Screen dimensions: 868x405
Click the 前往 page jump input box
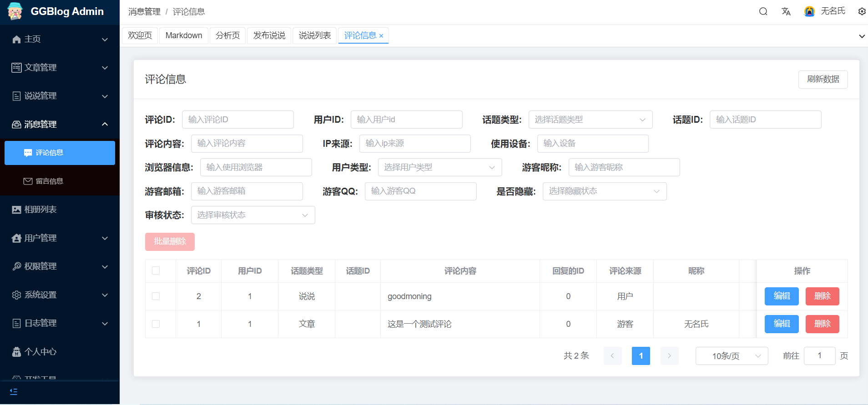(819, 356)
